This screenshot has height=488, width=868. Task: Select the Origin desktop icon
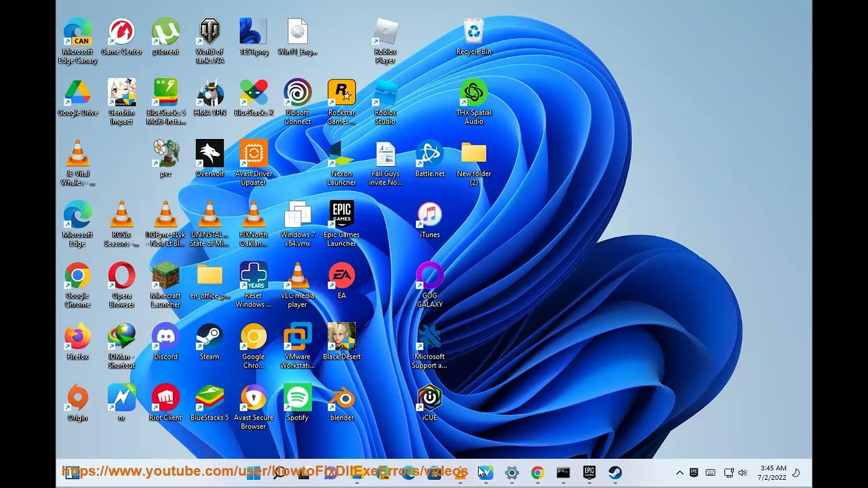tap(77, 403)
